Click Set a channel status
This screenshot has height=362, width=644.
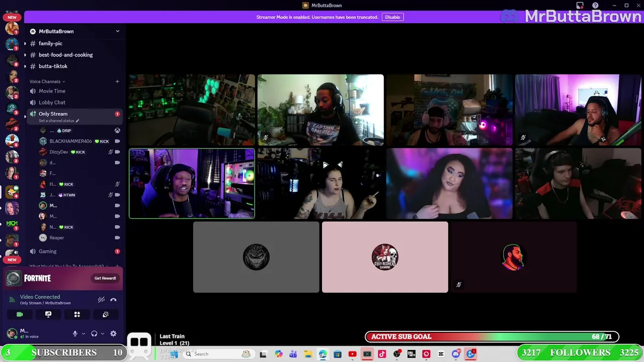point(59,121)
